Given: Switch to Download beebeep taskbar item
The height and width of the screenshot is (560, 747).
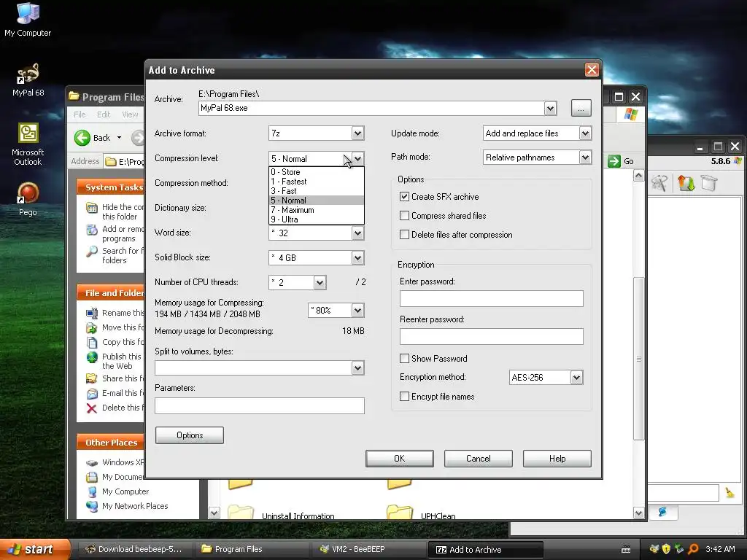Looking at the screenshot, I should [x=135, y=549].
